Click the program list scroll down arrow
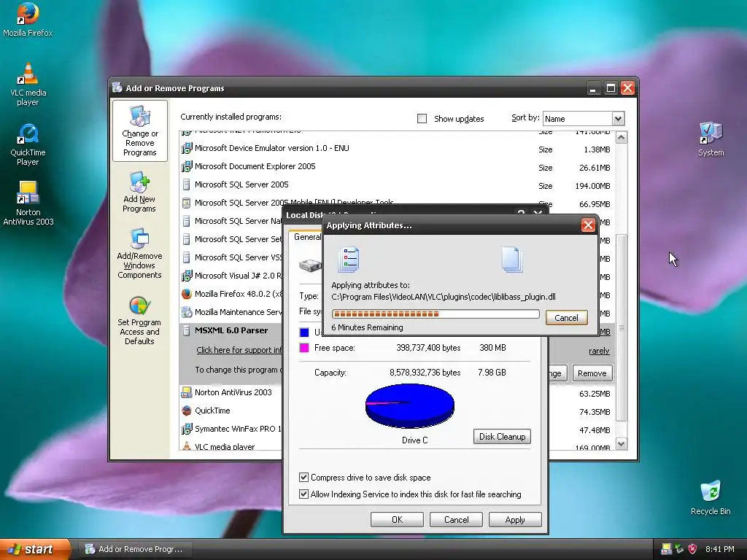 point(621,444)
